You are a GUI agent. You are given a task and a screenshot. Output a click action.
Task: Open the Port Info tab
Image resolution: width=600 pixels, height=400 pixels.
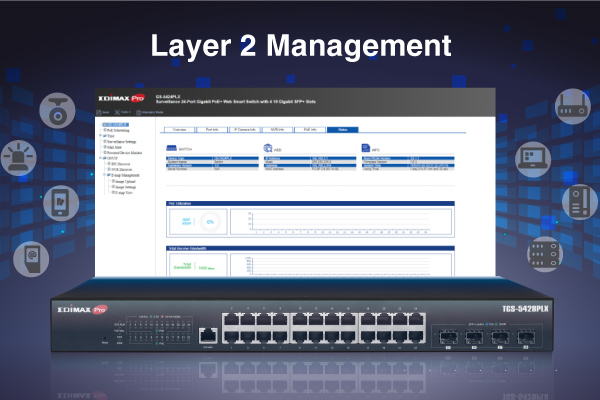coord(212,130)
